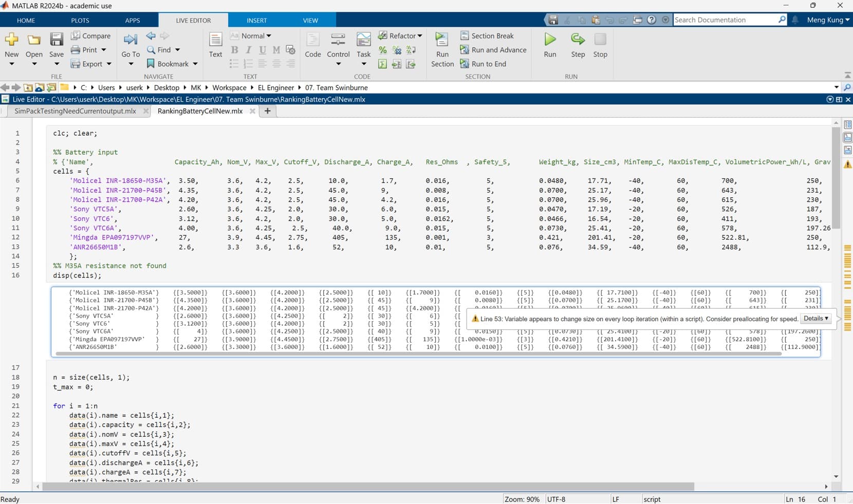
Task: Decrease code indent with the green left arrow icon
Action: click(411, 64)
